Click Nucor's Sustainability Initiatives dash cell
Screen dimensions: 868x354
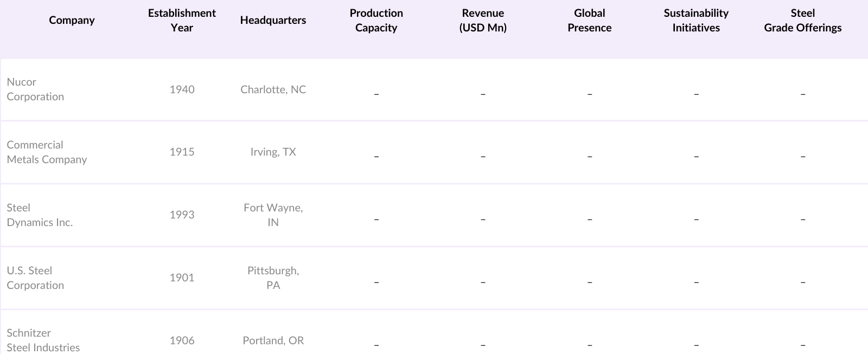pos(696,94)
